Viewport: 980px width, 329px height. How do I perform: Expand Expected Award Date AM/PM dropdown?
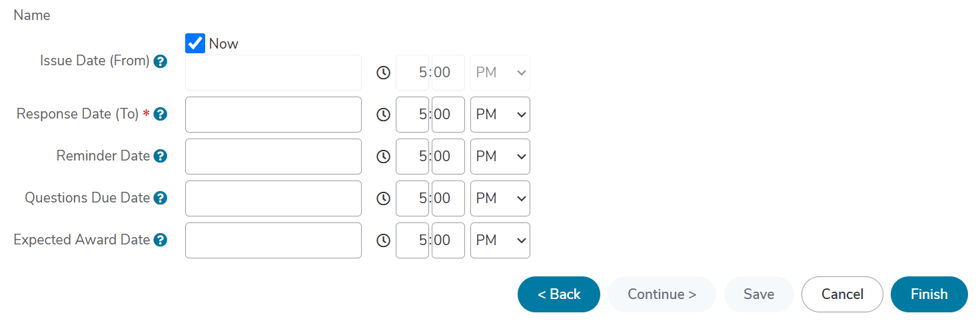(500, 240)
